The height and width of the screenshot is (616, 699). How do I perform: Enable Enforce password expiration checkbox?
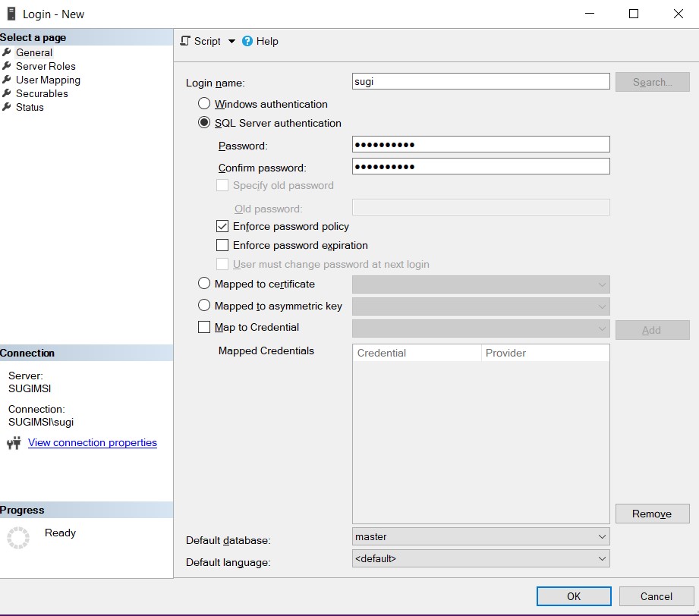coord(222,245)
